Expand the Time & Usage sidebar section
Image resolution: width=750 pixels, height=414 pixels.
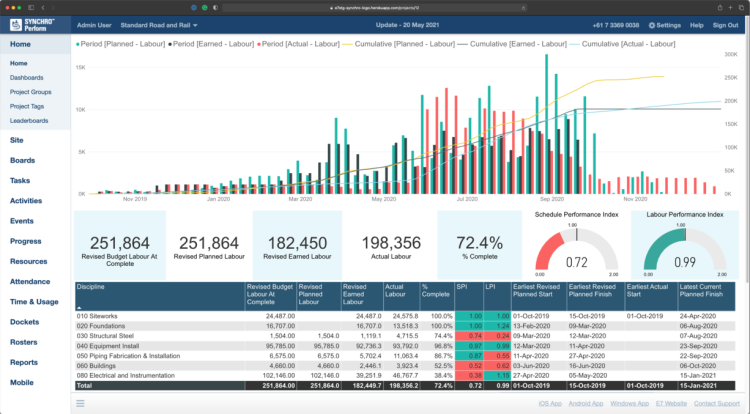[x=34, y=301]
